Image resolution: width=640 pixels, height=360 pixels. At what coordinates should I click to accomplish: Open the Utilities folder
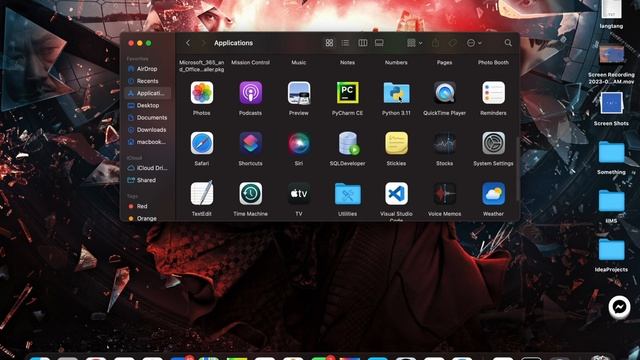point(347,193)
